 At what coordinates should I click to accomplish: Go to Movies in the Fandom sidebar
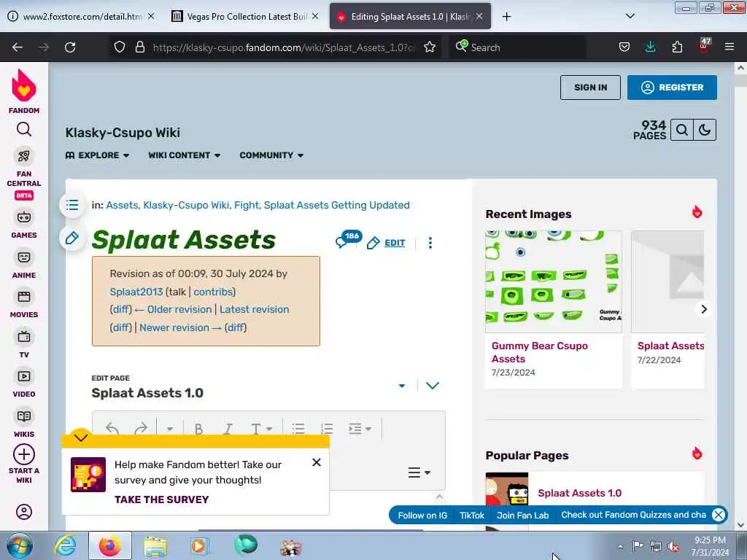[24, 304]
